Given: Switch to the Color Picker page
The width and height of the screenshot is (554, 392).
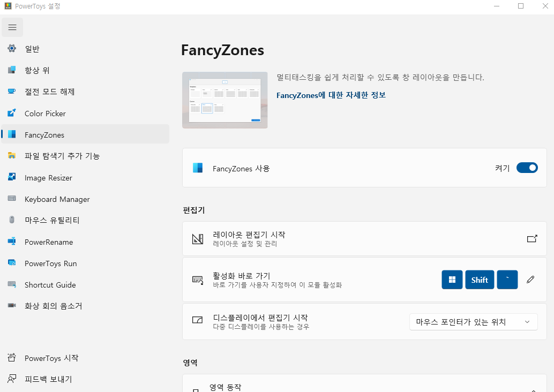Looking at the screenshot, I should point(85,114).
